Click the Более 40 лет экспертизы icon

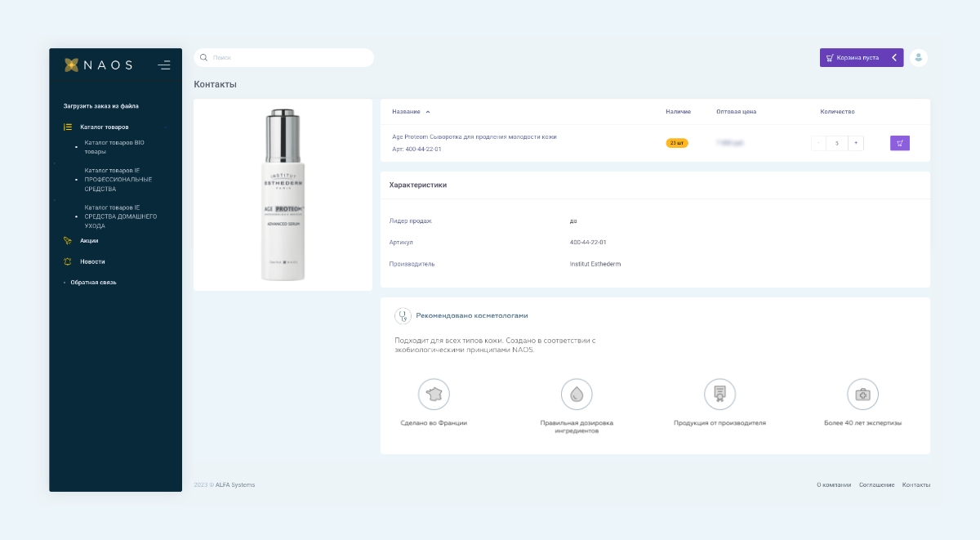pyautogui.click(x=862, y=394)
